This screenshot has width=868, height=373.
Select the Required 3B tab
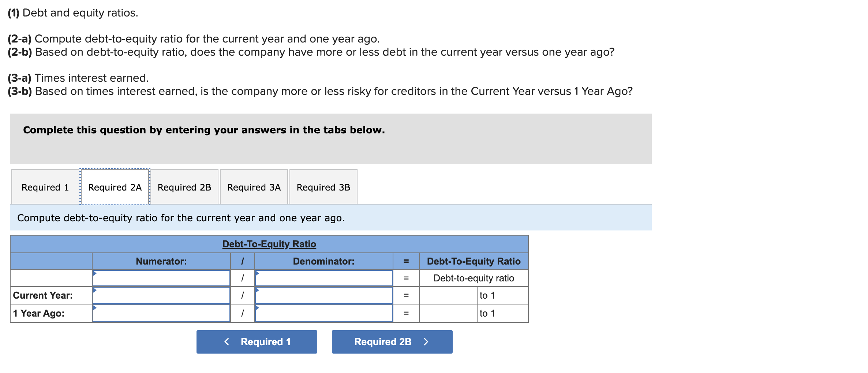coord(323,187)
